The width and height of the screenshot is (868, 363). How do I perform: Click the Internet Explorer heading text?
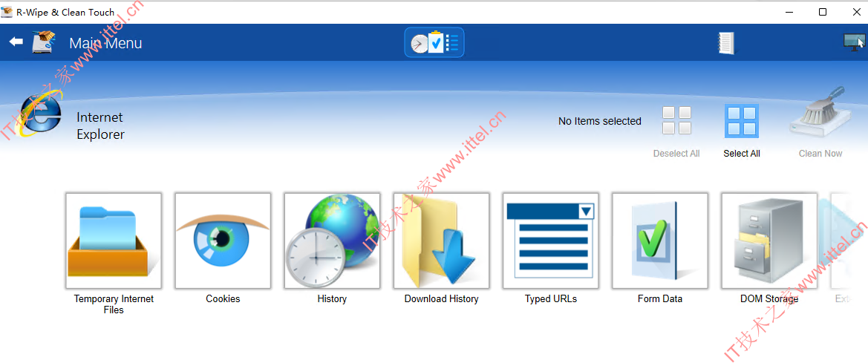100,125
